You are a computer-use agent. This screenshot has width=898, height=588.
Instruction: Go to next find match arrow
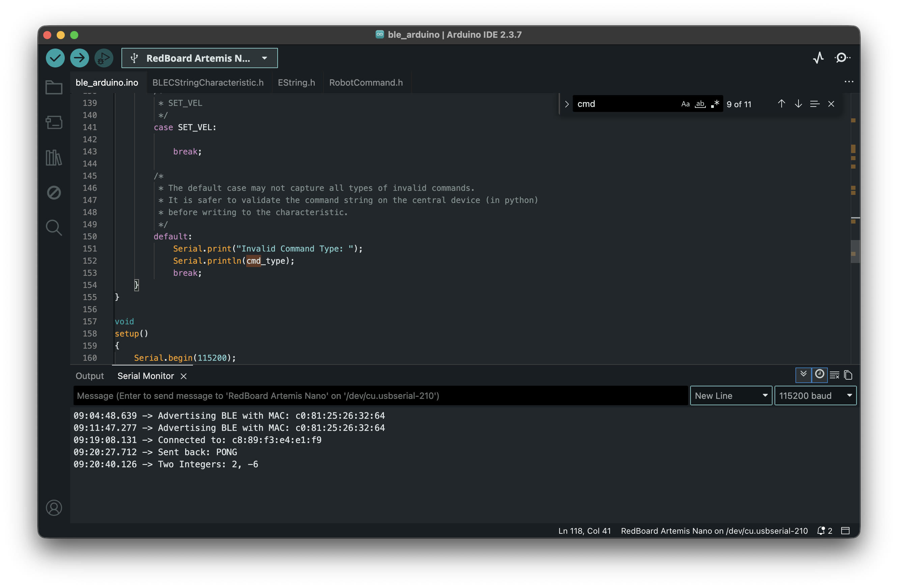[798, 104]
